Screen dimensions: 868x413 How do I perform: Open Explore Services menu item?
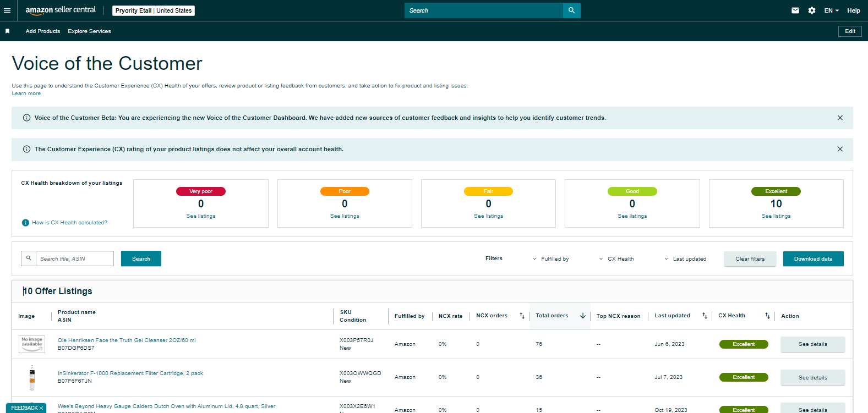coord(89,31)
